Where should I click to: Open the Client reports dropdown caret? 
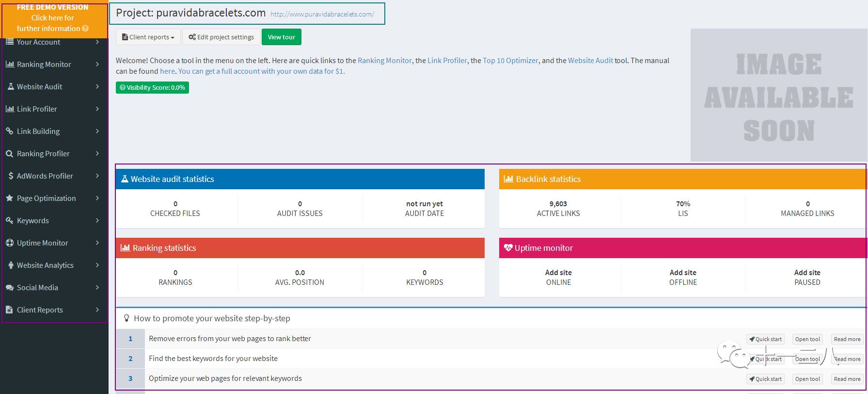click(173, 38)
